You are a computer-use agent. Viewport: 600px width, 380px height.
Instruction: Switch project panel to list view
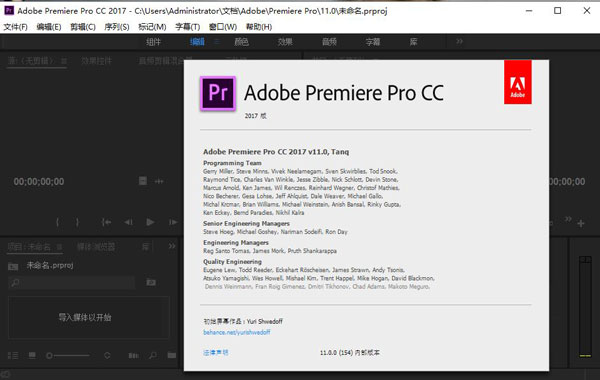tap(13, 356)
